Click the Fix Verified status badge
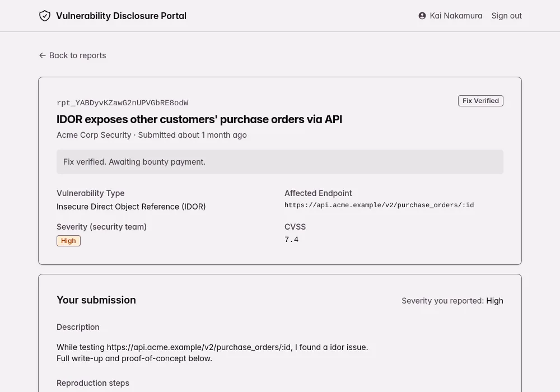 pyautogui.click(x=480, y=101)
